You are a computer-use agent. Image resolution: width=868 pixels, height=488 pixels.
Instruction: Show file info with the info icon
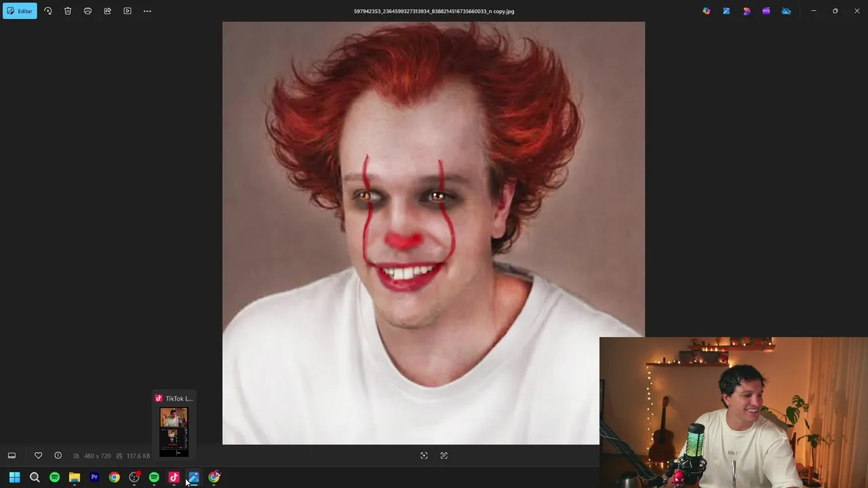tap(58, 455)
